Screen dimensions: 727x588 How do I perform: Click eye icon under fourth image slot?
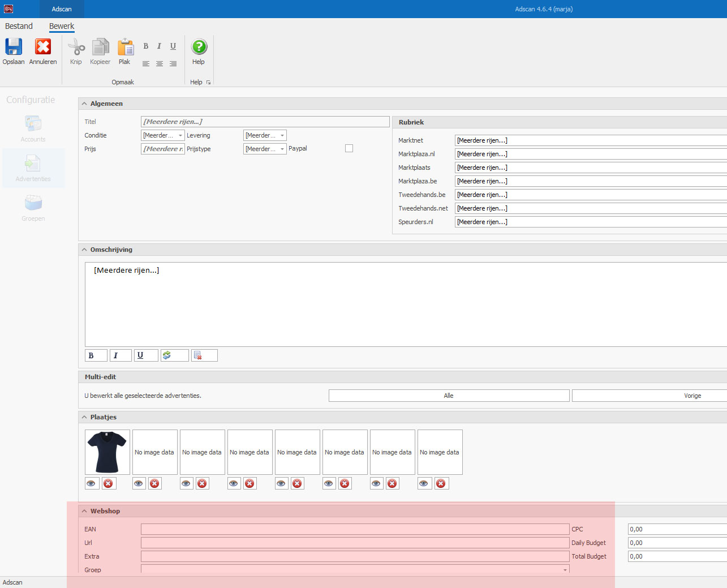(x=234, y=483)
